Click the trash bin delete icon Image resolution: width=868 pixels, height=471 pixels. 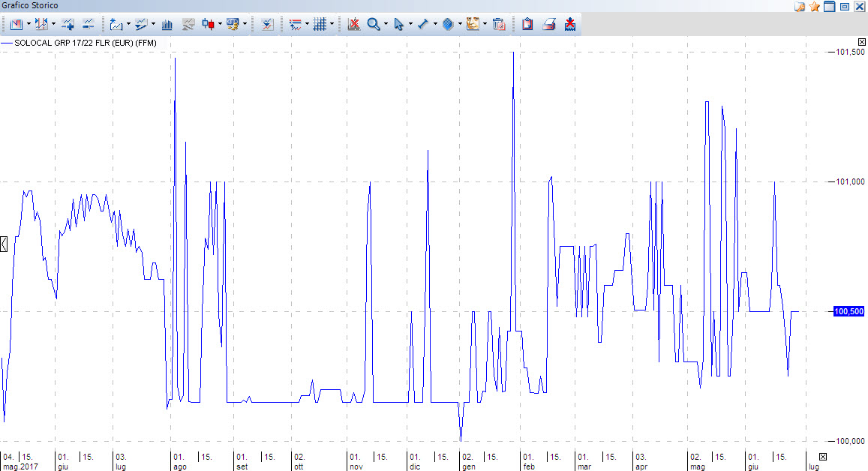(x=499, y=24)
